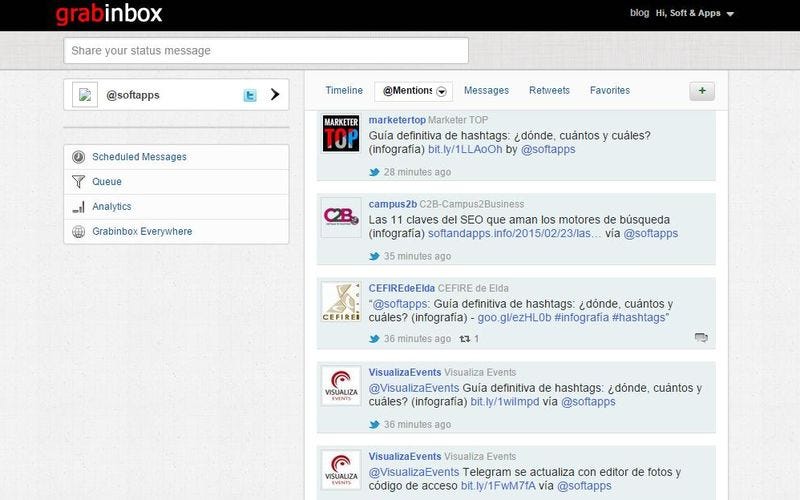Open the bit.ly/1FwM7fA link
800x500 pixels.
click(498, 486)
